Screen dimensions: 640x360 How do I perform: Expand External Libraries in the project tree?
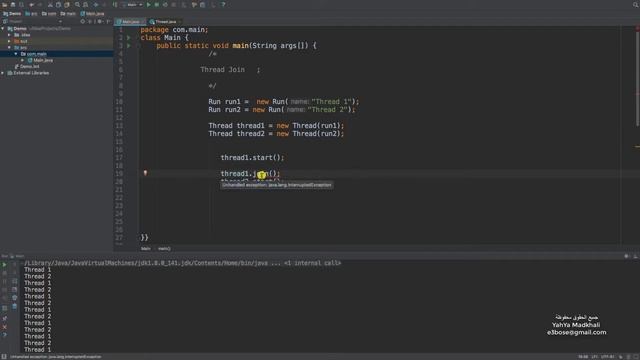coord(3,73)
